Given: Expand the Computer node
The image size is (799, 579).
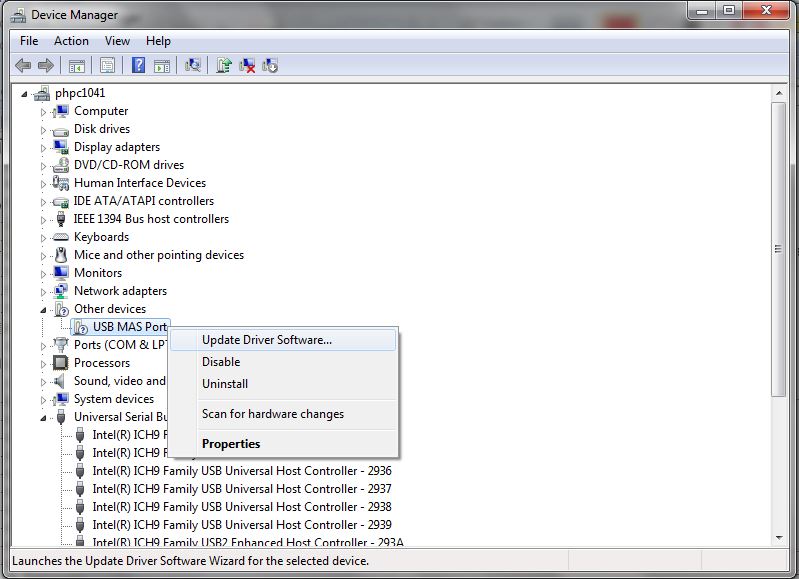Looking at the screenshot, I should tap(43, 112).
